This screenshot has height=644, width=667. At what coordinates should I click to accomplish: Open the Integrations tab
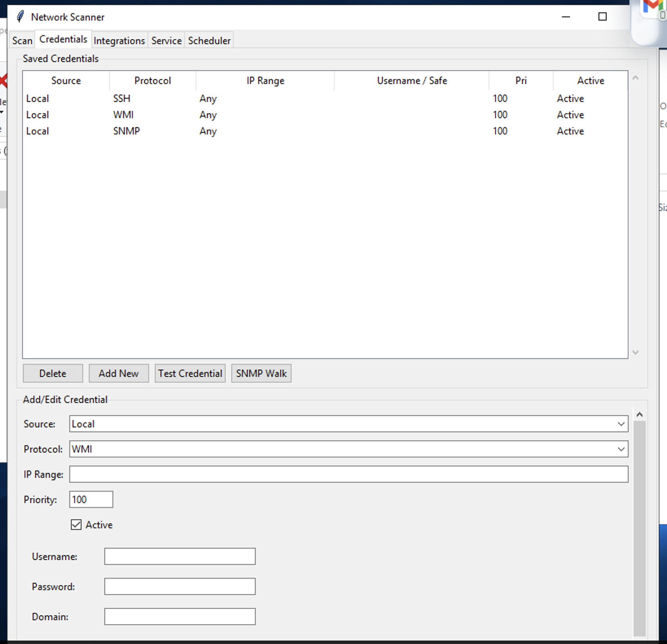(119, 40)
